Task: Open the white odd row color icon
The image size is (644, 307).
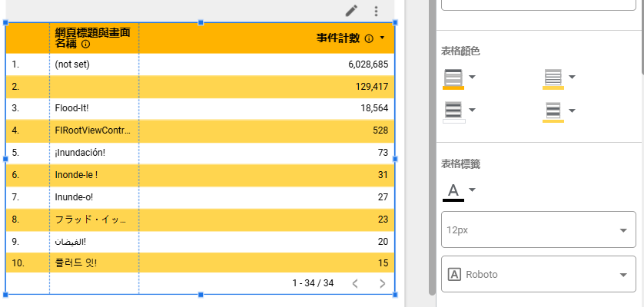Action: pos(453,111)
